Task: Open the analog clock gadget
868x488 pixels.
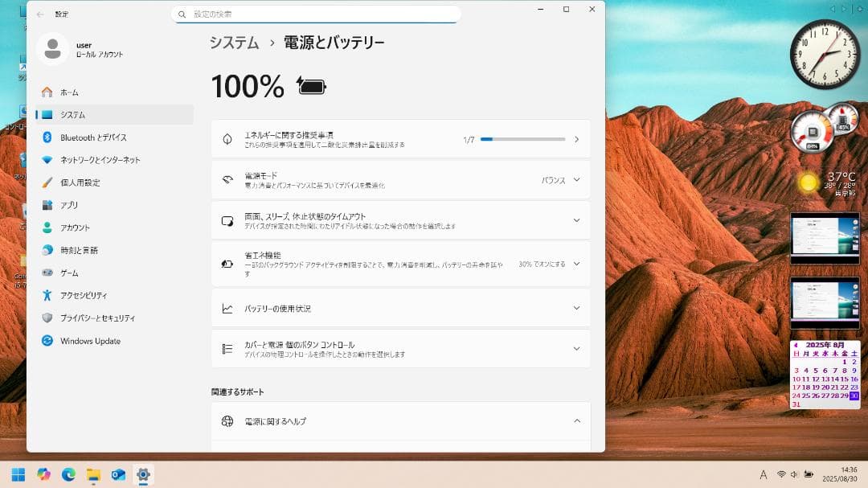Action: tap(825, 55)
